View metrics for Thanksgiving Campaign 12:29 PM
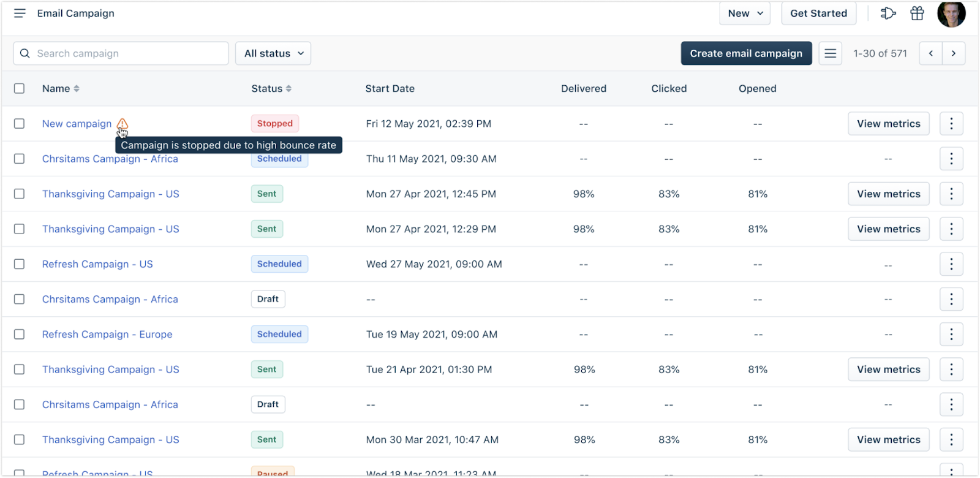The height and width of the screenshot is (478, 980). (889, 229)
